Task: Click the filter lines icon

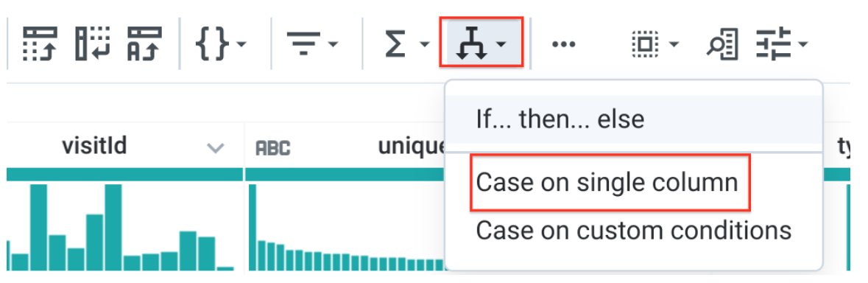Action: click(x=303, y=43)
